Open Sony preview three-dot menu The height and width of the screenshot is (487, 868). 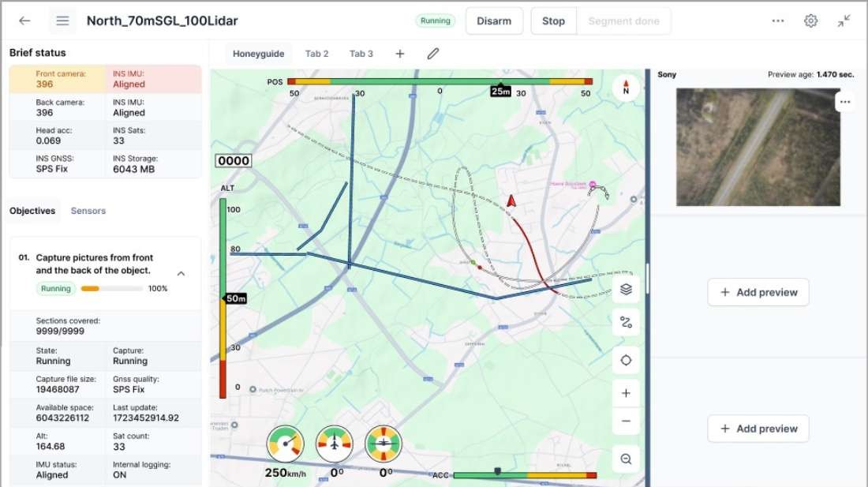tap(845, 102)
